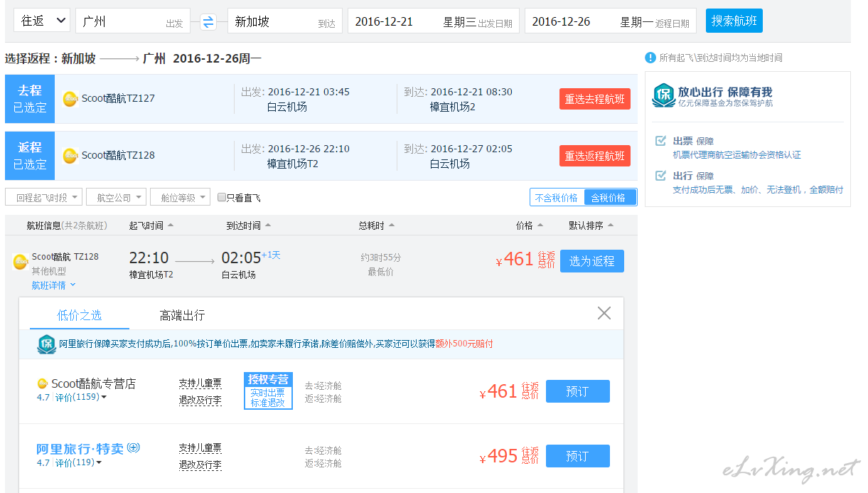
Task: Sort by 总耗时 arrow
Action: pyautogui.click(x=391, y=226)
